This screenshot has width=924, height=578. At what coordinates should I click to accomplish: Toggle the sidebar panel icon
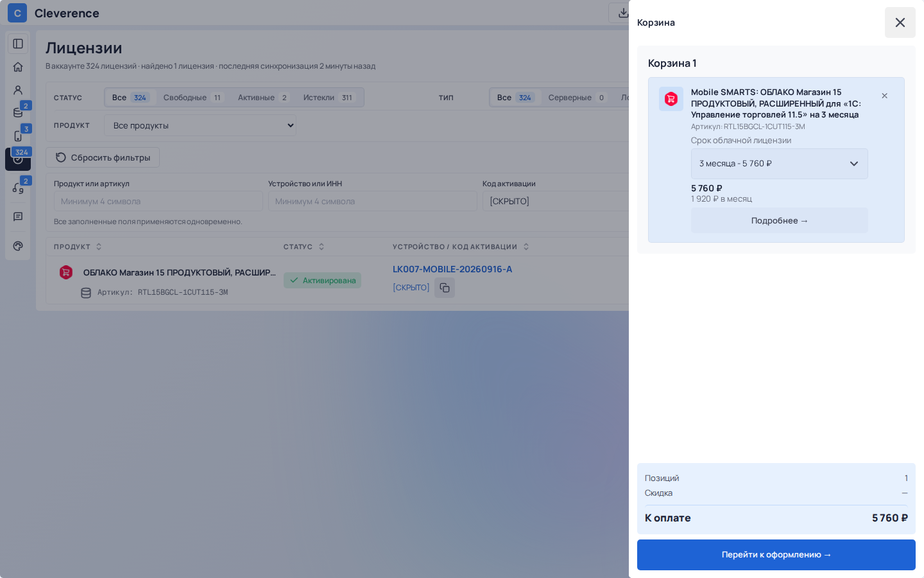pos(18,44)
